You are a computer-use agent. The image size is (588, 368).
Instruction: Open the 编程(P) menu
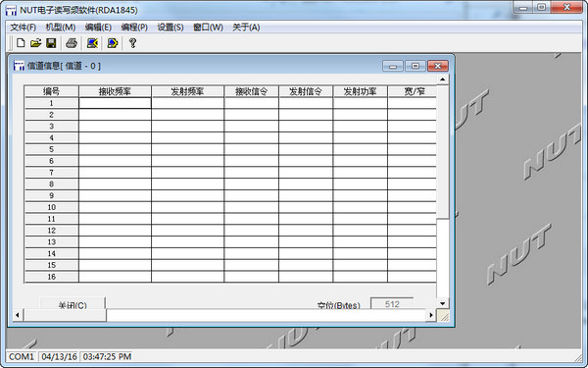pyautogui.click(x=134, y=27)
